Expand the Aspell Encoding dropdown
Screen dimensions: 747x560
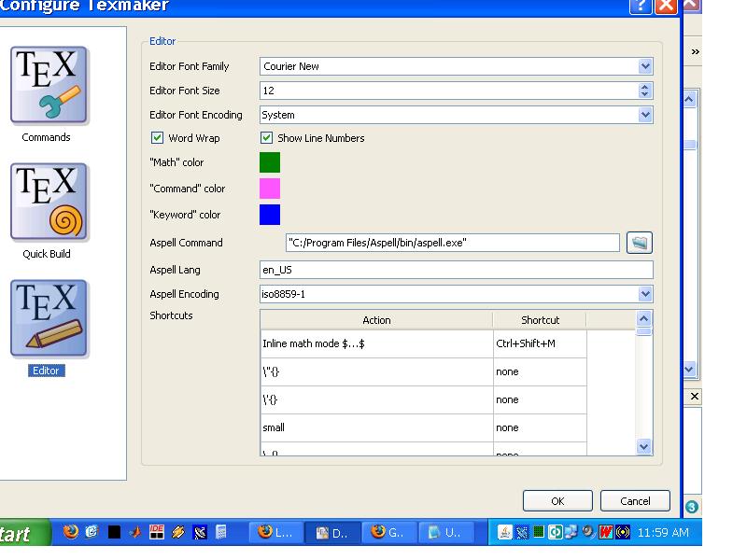(x=645, y=294)
